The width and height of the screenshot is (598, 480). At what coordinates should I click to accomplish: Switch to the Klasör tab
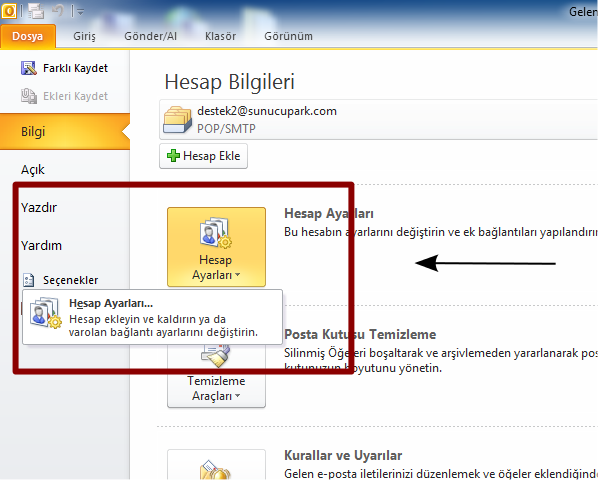coord(220,36)
